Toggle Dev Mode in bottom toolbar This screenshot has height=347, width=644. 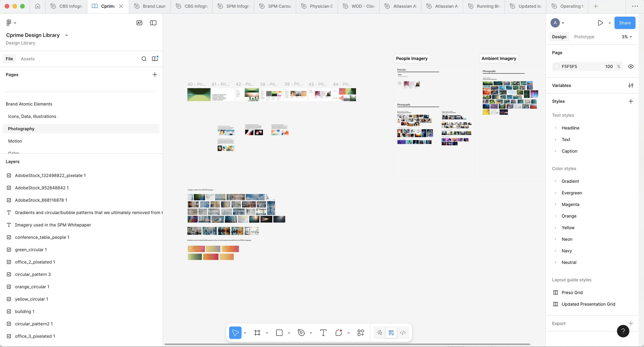tap(403, 333)
